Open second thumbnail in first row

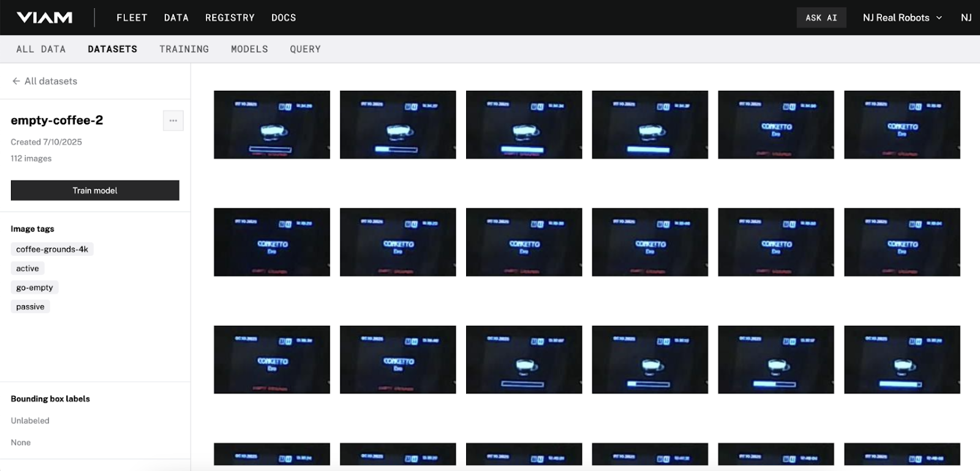[398, 125]
